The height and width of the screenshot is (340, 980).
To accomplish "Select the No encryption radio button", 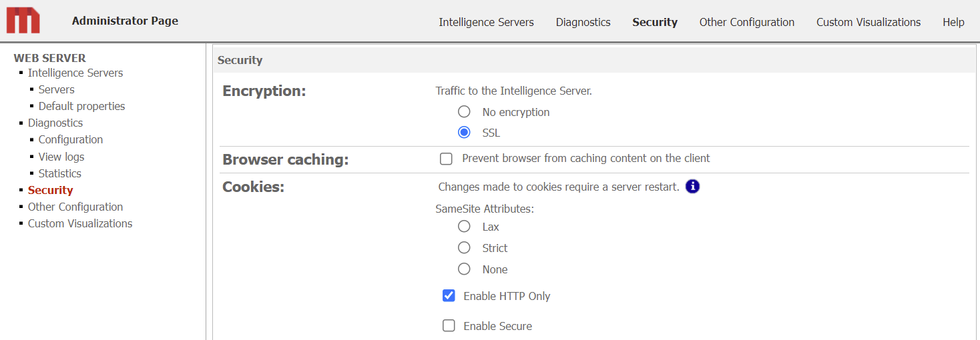I will click(464, 112).
